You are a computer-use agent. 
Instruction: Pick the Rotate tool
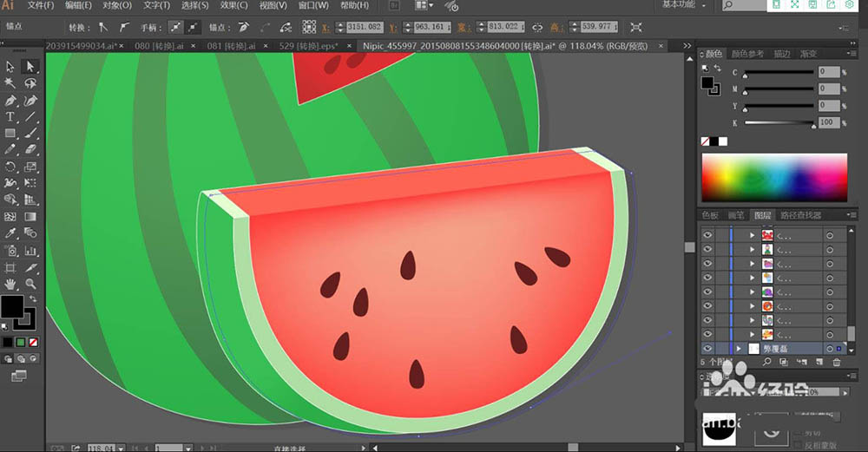point(10,167)
